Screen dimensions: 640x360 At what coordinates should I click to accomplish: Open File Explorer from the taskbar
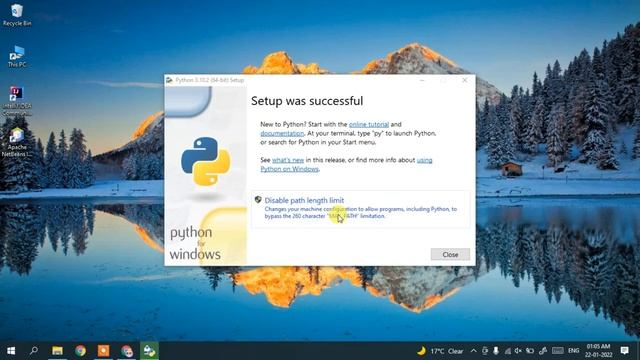57,351
